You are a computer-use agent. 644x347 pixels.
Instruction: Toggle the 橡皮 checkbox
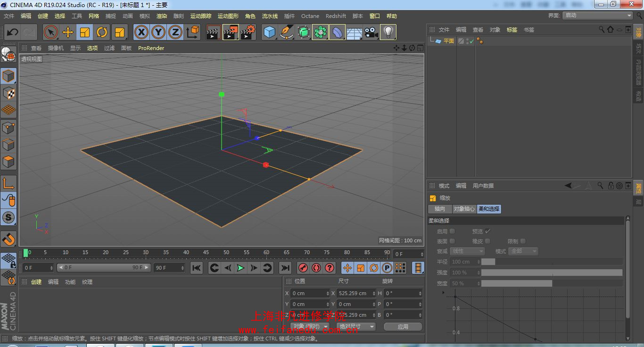[x=487, y=241]
